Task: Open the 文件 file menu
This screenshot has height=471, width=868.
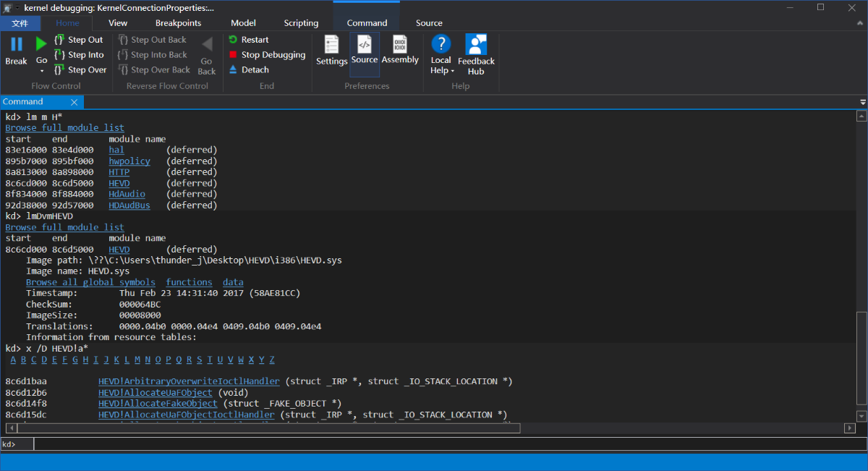Action: point(20,23)
